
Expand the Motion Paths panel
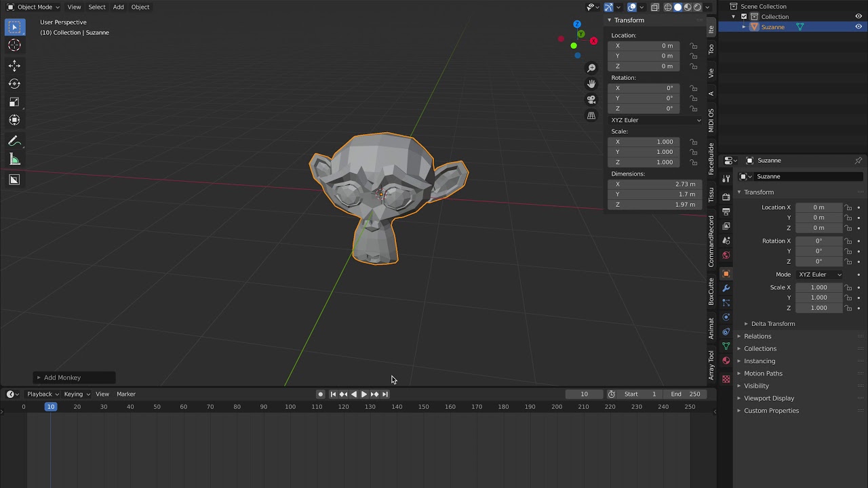click(763, 373)
